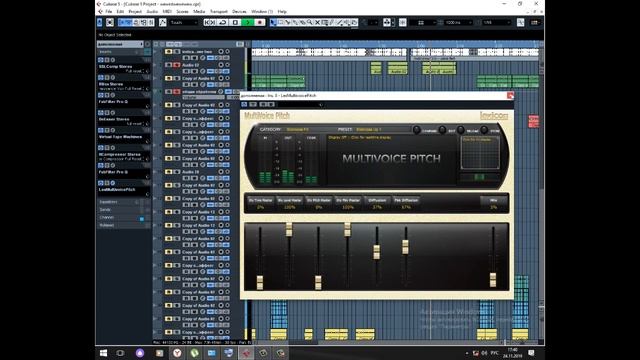Mute the Audio 02 track
Image resolution: width=640 pixels, height=360 pixels.
pyautogui.click(x=169, y=65)
